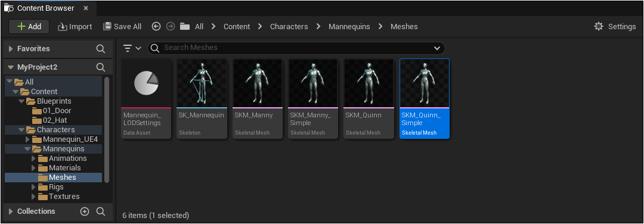Open the filter menu icon
644x224 pixels.
pyautogui.click(x=132, y=48)
